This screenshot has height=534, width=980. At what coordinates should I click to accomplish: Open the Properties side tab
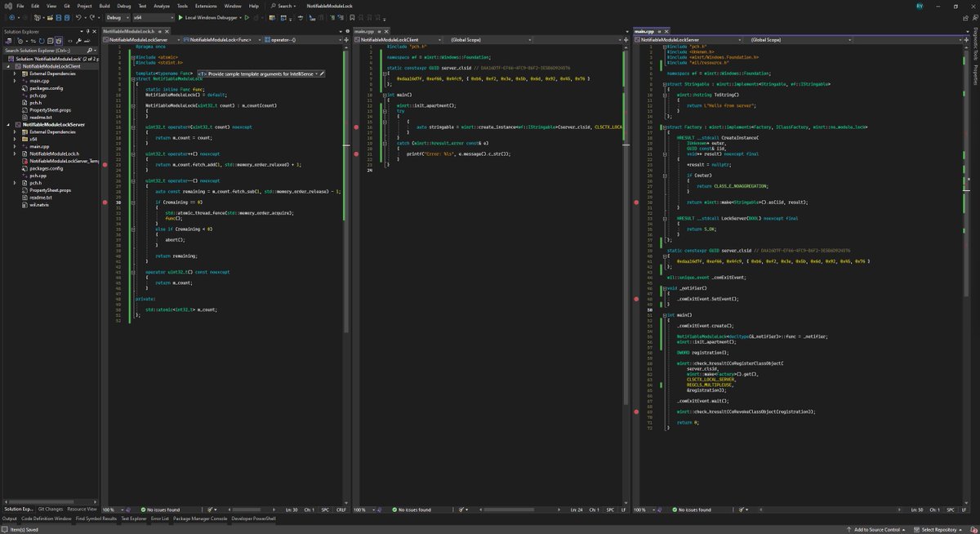coord(975,77)
